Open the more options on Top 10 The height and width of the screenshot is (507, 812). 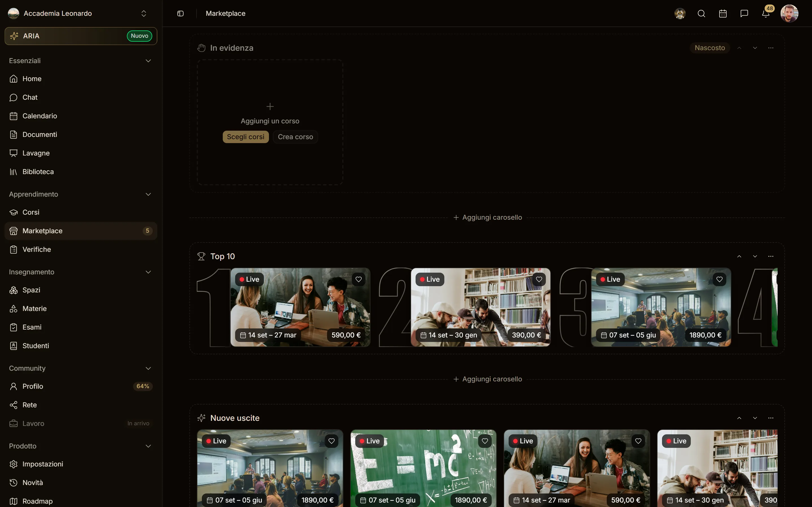771,256
